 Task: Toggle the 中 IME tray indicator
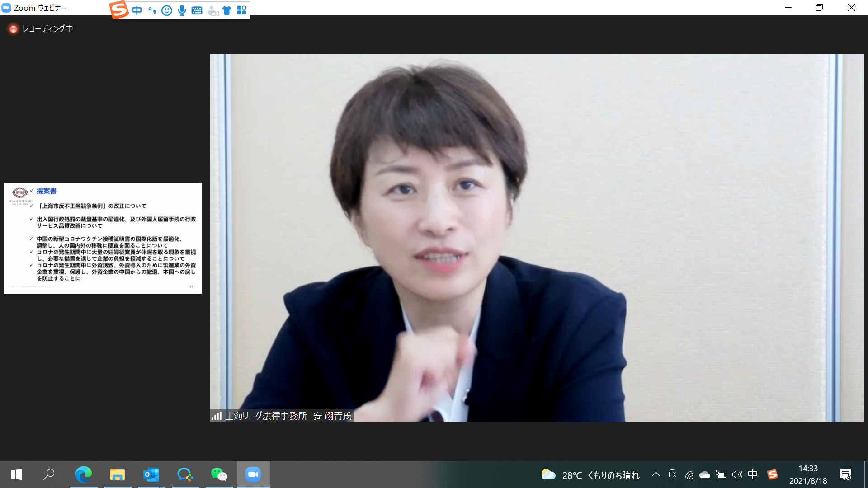tap(753, 474)
